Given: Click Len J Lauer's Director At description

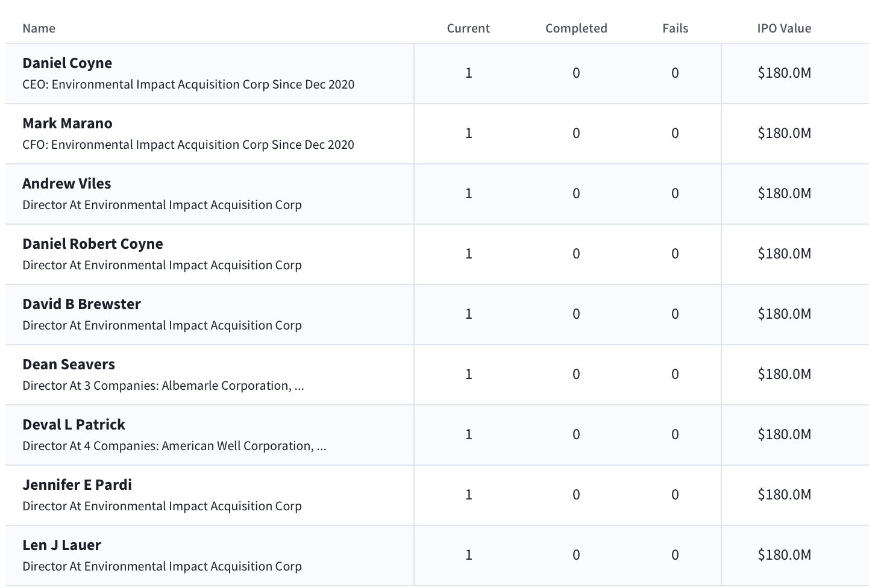Looking at the screenshot, I should click(162, 566).
